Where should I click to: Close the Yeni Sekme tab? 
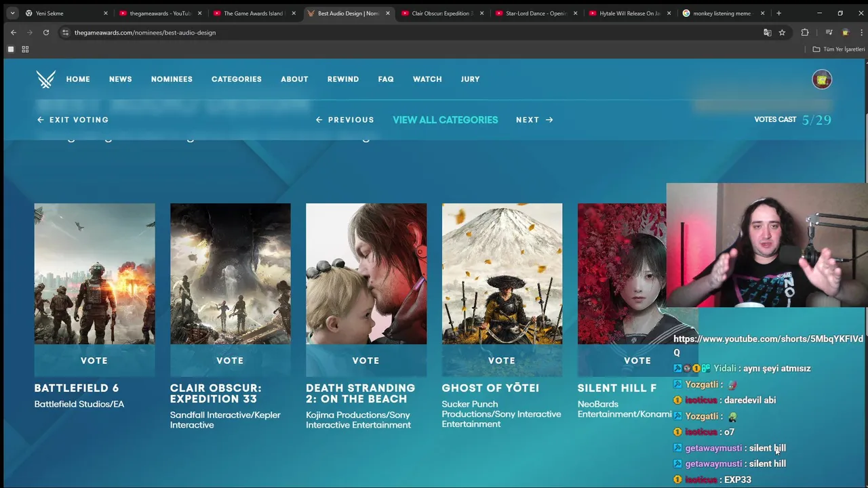[105, 13]
